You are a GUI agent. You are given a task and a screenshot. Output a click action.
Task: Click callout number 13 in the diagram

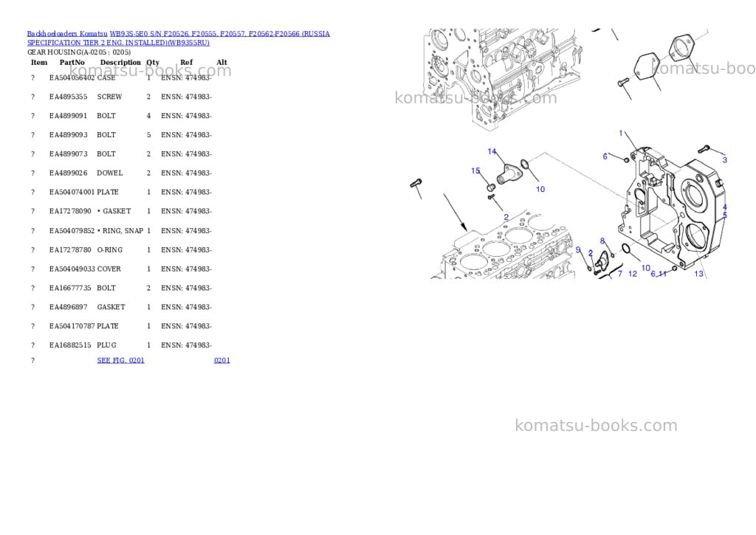[698, 274]
